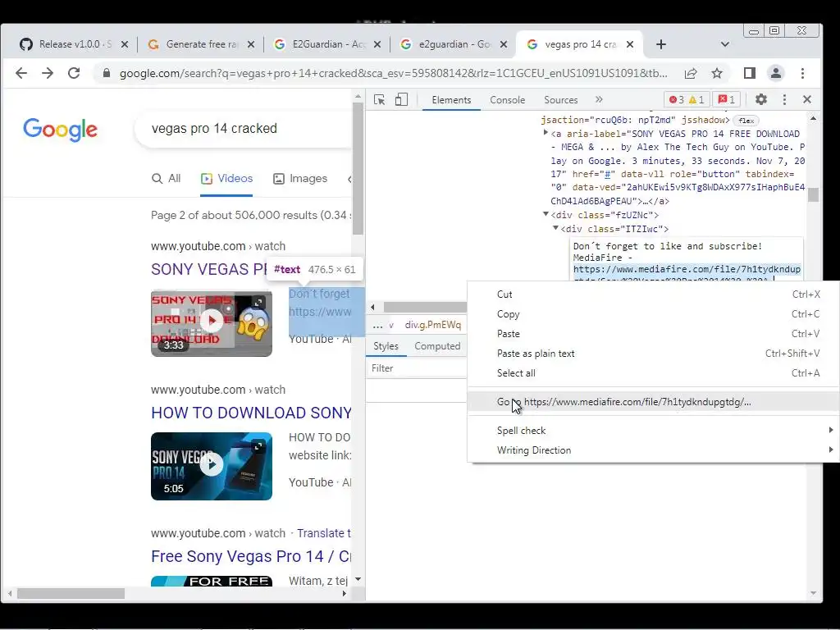The width and height of the screenshot is (840, 630).
Task: Go to the mediafire.com link menu entry
Action: 654,402
